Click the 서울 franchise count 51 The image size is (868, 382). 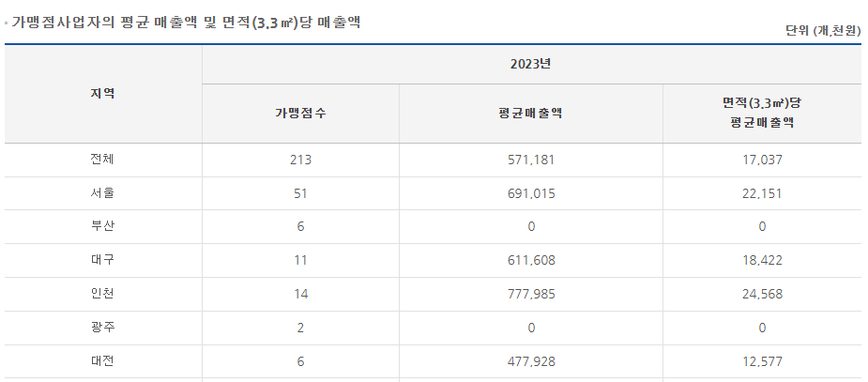300,193
